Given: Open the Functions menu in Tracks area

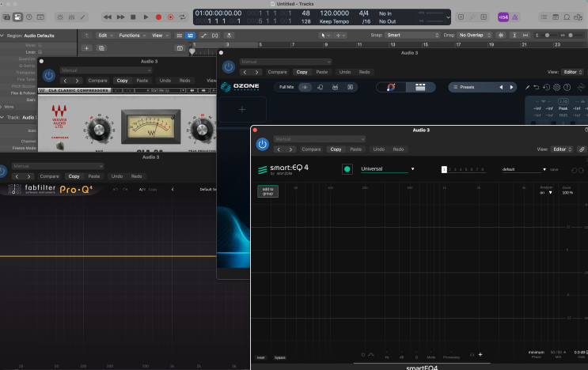Looking at the screenshot, I should (x=132, y=36).
